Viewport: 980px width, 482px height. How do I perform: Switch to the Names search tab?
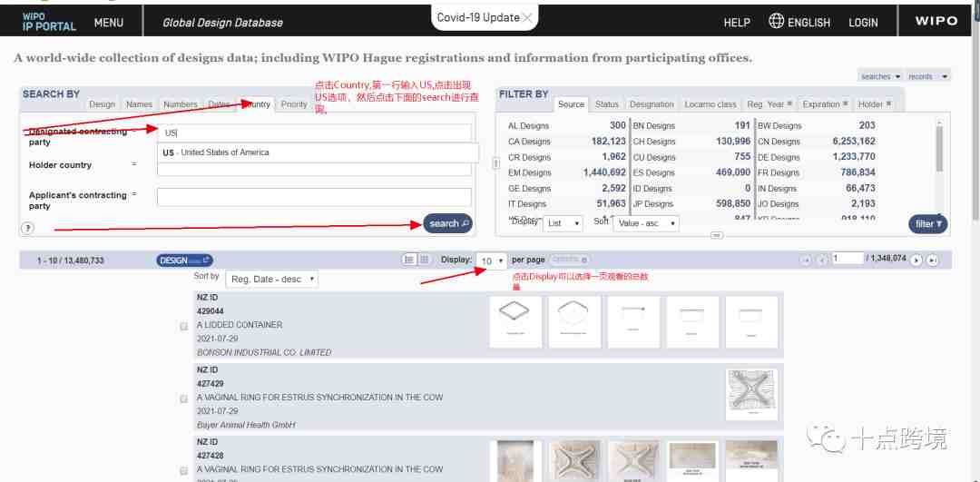point(139,104)
